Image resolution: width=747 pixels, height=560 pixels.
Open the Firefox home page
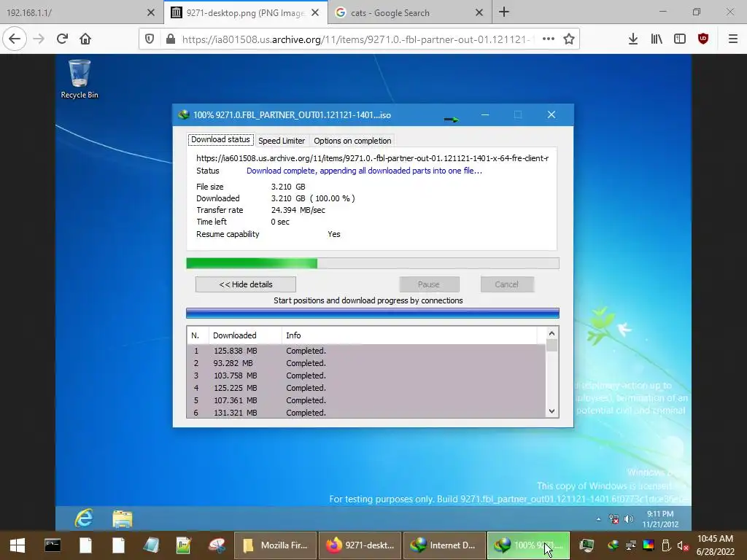[85, 39]
